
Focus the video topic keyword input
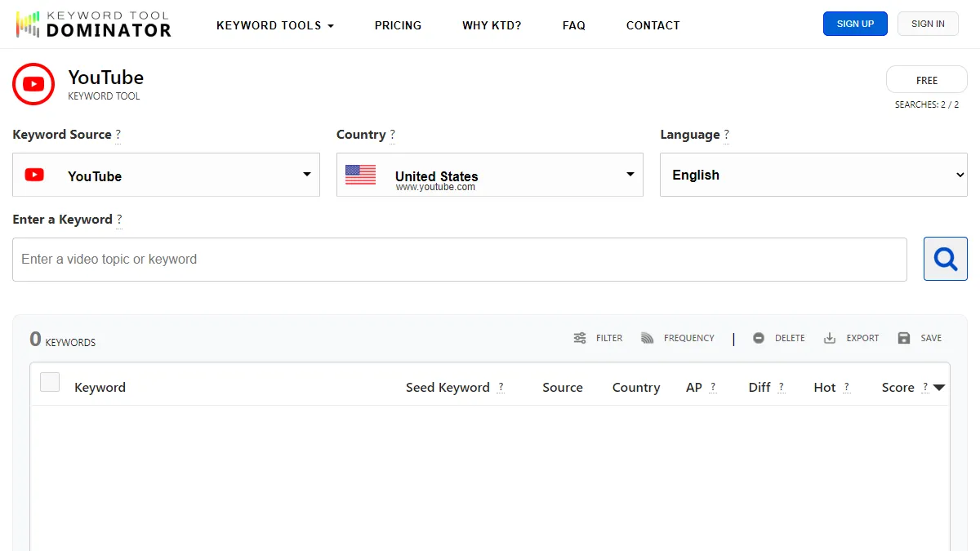[460, 260]
